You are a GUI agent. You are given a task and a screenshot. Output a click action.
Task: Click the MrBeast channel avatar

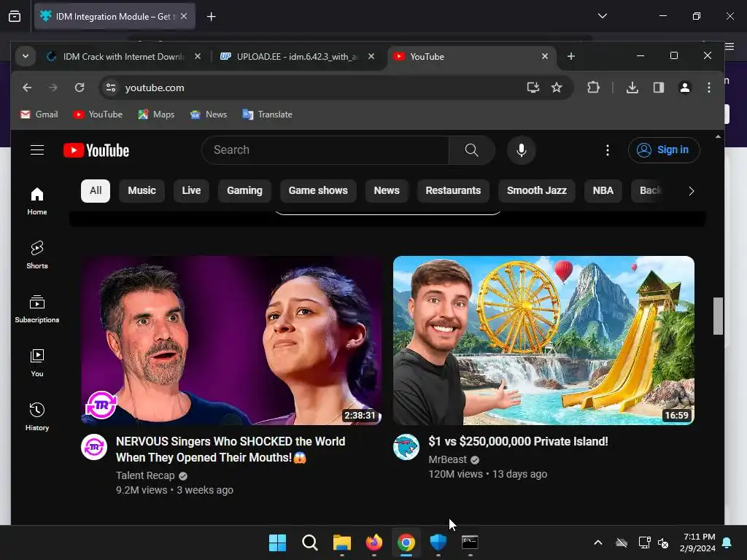[406, 447]
